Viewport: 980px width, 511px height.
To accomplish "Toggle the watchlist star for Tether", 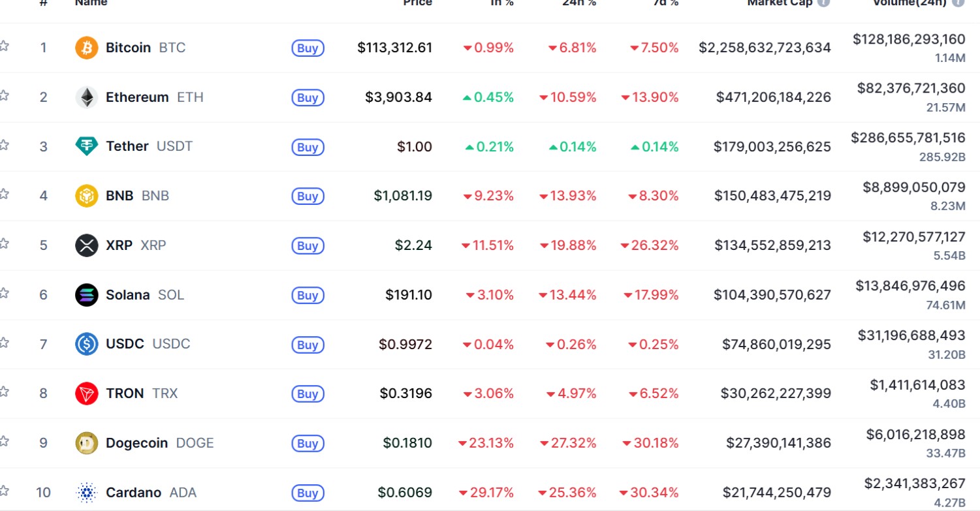I will click(4, 145).
